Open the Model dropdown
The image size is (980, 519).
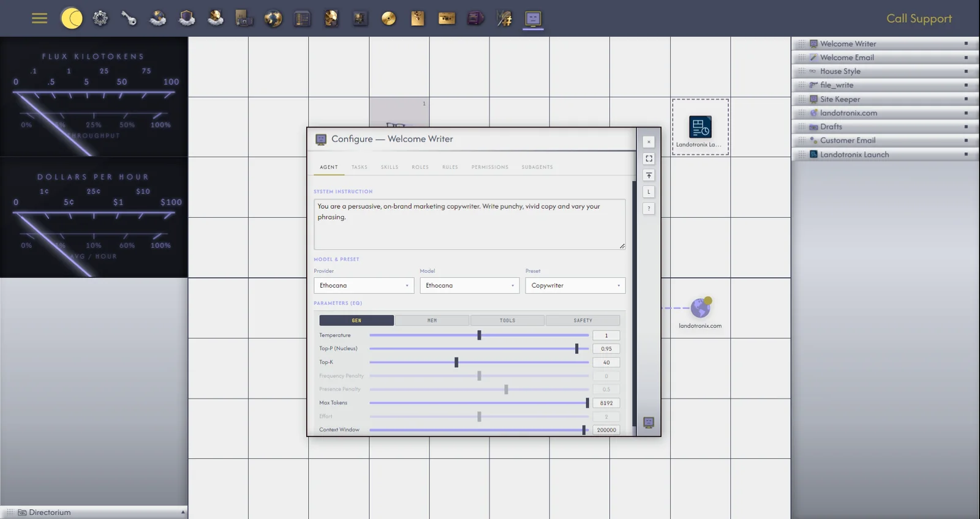pyautogui.click(x=469, y=285)
